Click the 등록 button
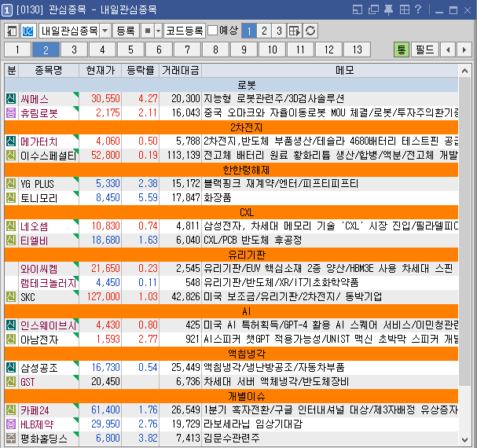 pos(126,31)
